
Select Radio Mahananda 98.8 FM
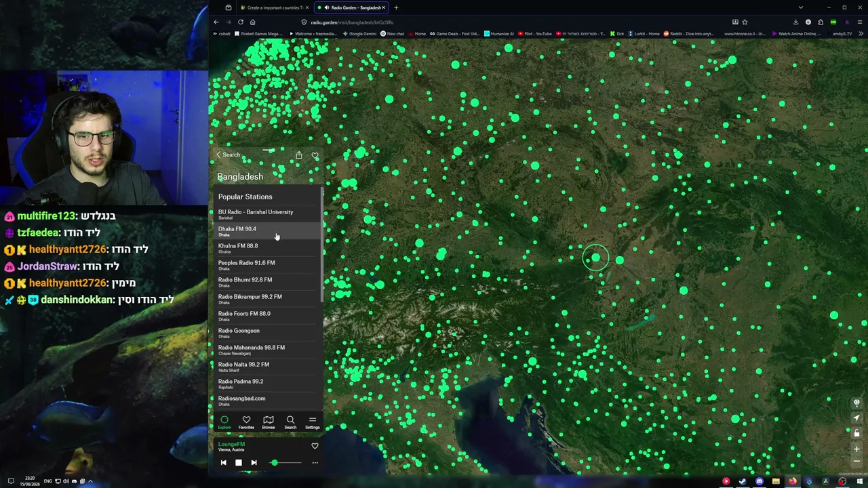click(x=267, y=350)
